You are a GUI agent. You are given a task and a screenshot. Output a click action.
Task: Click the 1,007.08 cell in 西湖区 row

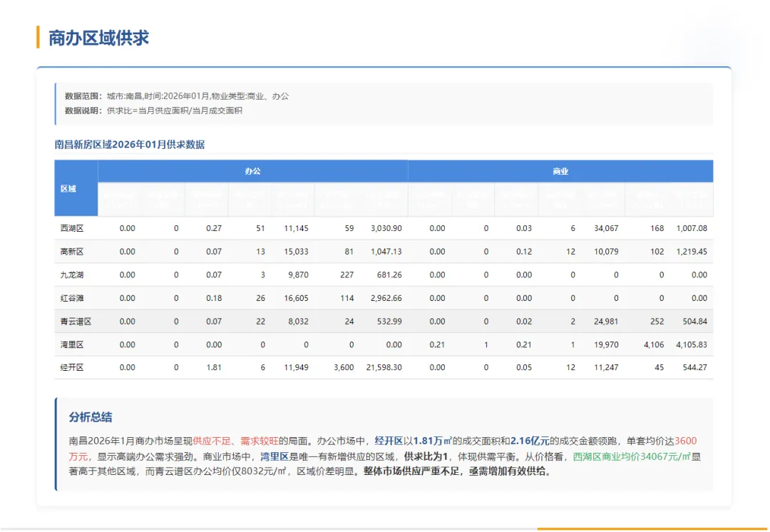point(692,228)
